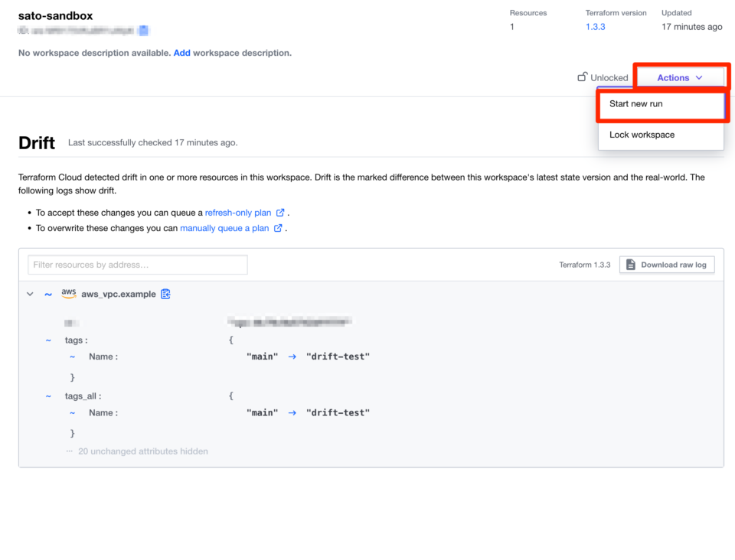Focus the Filter resources by address field
735x560 pixels.
click(x=138, y=265)
